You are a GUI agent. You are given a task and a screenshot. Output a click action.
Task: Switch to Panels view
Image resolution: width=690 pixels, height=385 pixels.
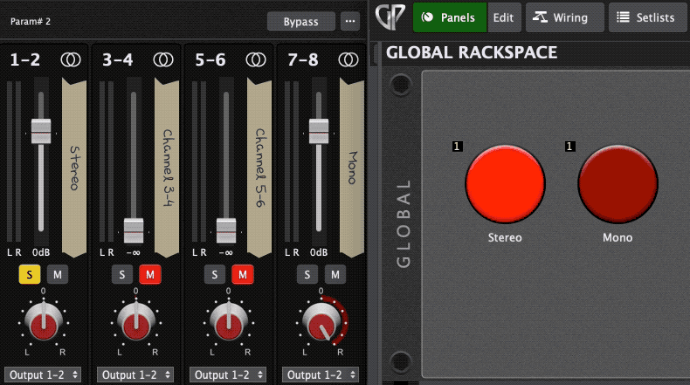tap(450, 17)
